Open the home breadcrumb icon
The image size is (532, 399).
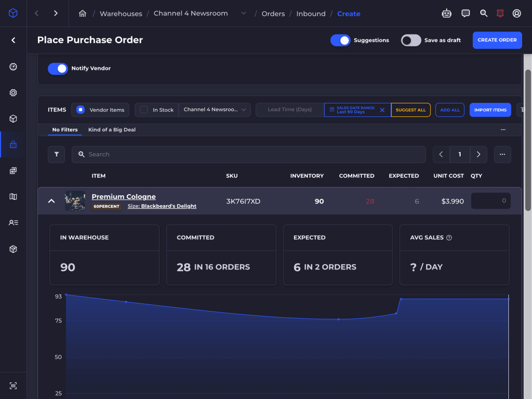[x=82, y=14]
